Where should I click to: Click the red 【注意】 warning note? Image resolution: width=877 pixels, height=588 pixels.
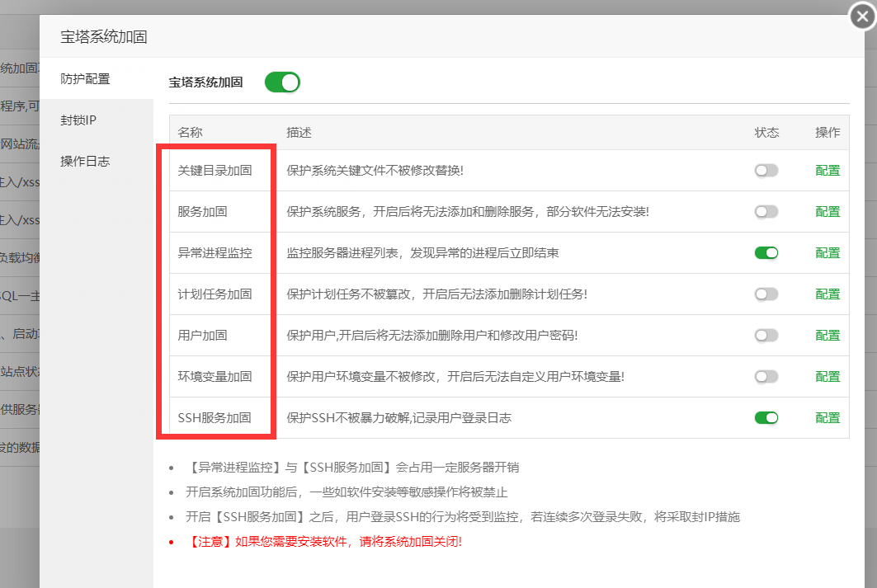(x=324, y=542)
